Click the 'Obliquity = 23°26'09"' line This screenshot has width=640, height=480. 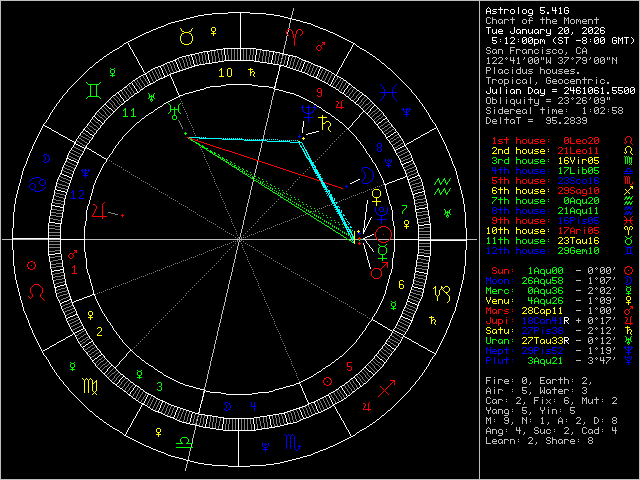(548, 100)
